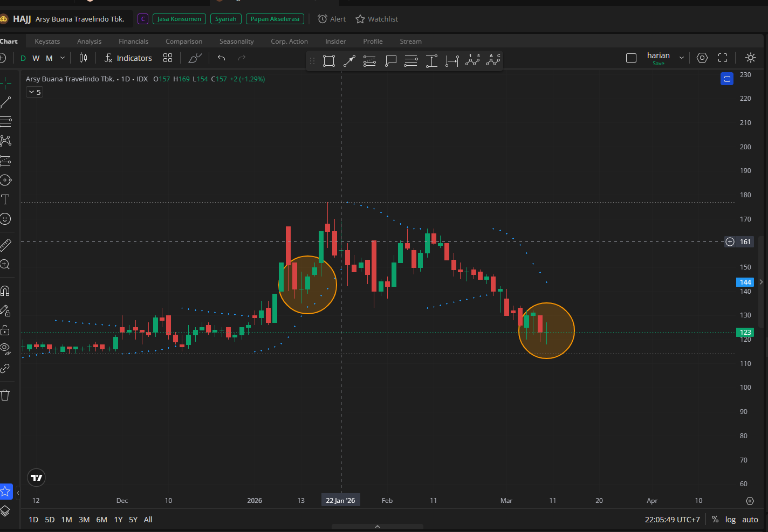Open the layout grid selector

pos(168,58)
